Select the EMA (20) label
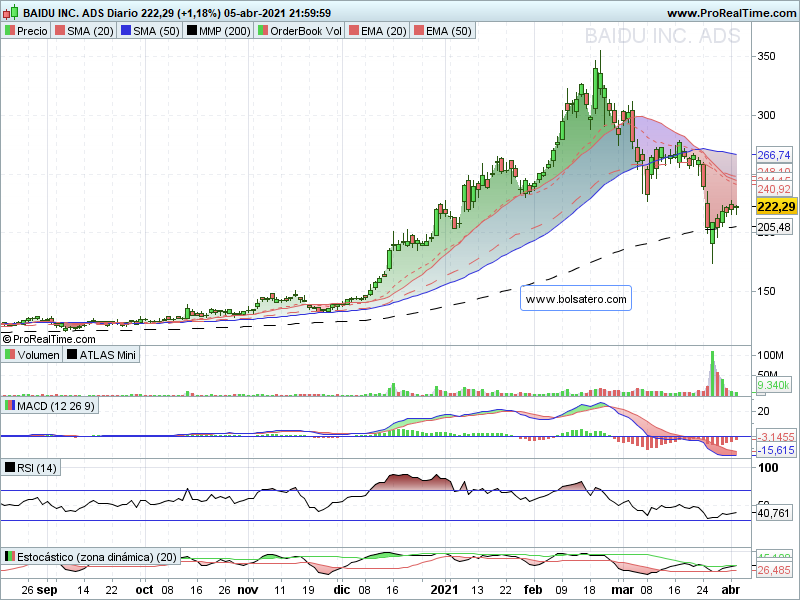Image resolution: width=800 pixels, height=600 pixels. pos(384,31)
